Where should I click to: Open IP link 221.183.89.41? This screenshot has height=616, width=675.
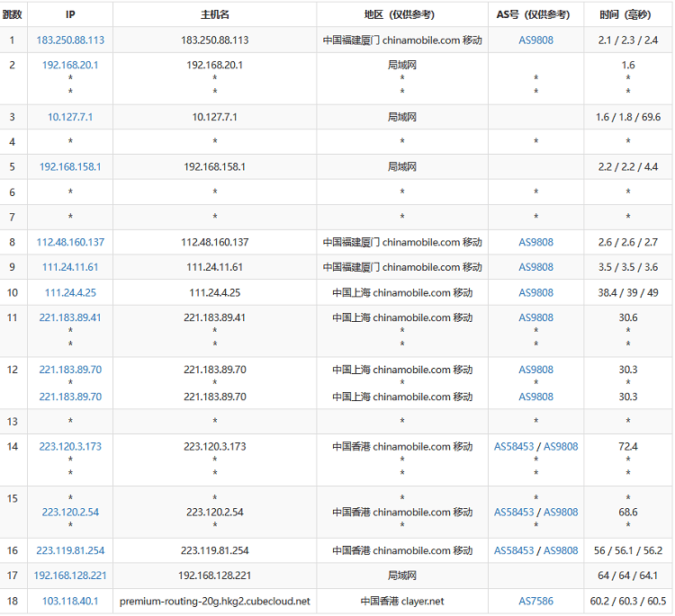[70, 318]
